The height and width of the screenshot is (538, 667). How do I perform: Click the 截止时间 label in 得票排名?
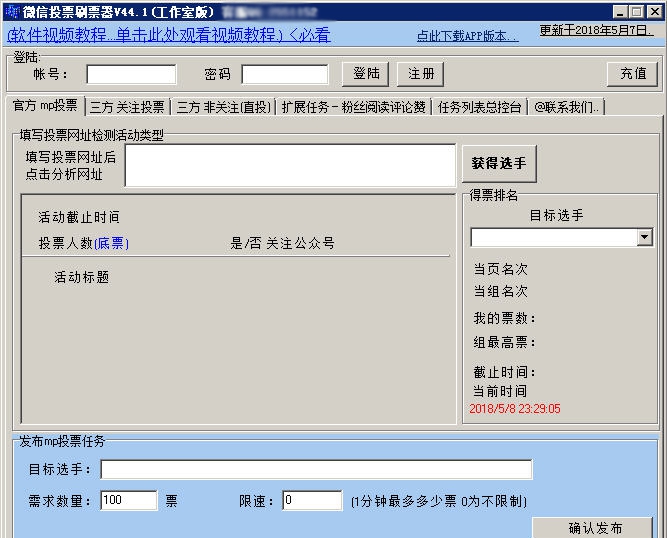(x=504, y=372)
